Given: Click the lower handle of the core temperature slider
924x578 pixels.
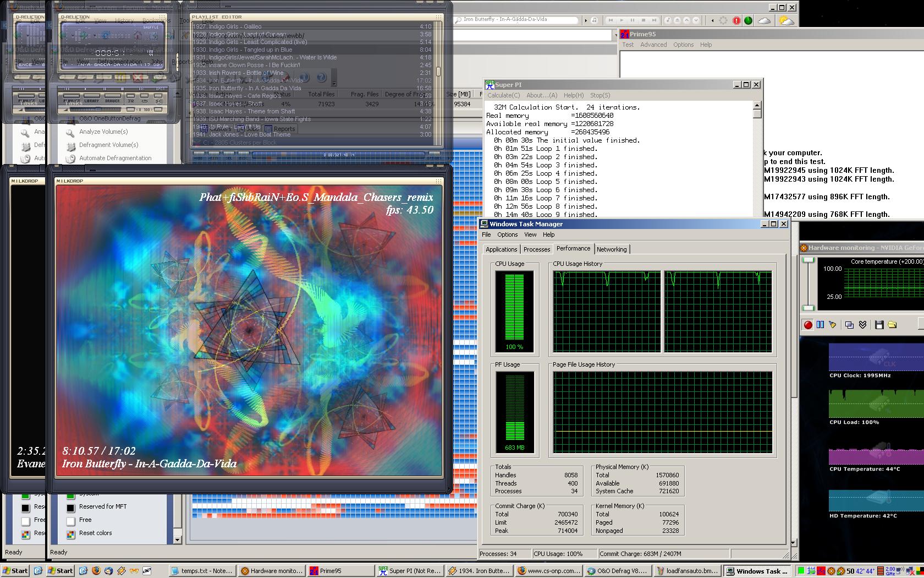Looking at the screenshot, I should click(x=808, y=308).
